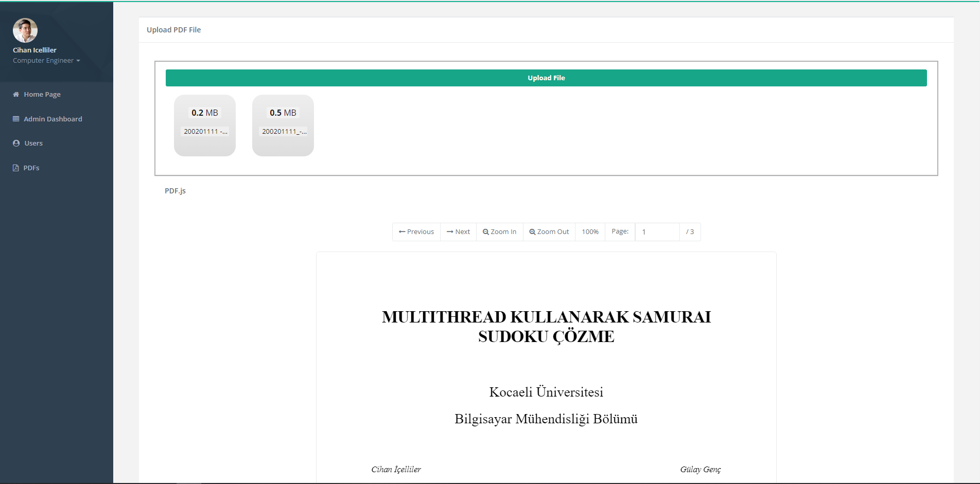Click the Zoom Out magnifier icon
980x484 pixels.
(532, 231)
